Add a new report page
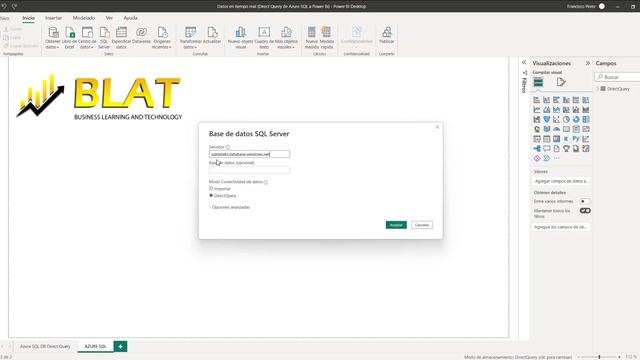 pyautogui.click(x=120, y=347)
